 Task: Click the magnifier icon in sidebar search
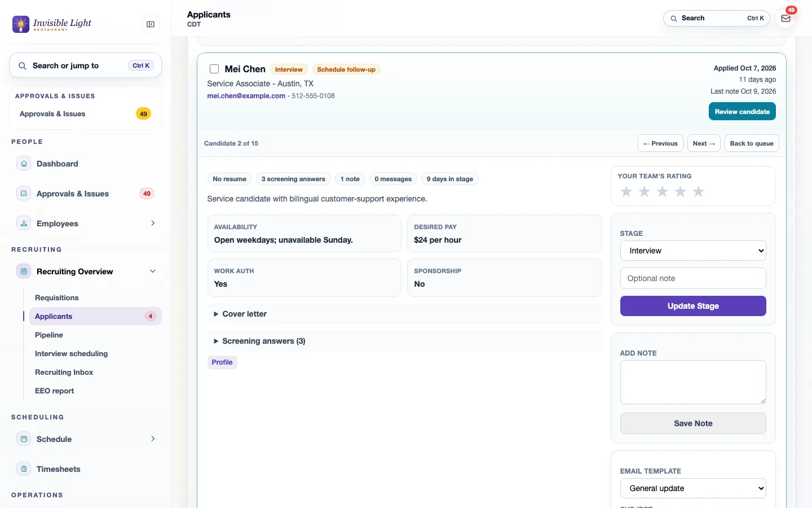pos(23,66)
